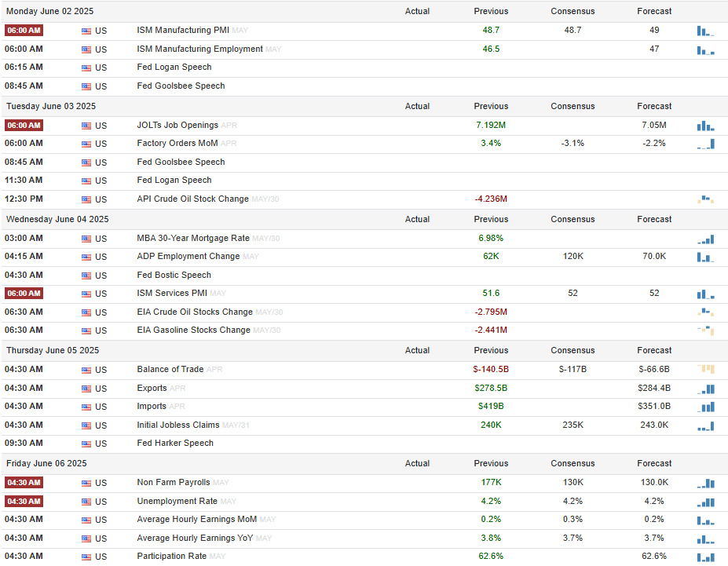The height and width of the screenshot is (566, 728).
Task: Open the EIA Gasoline Stocks Change event
Action: (194, 330)
